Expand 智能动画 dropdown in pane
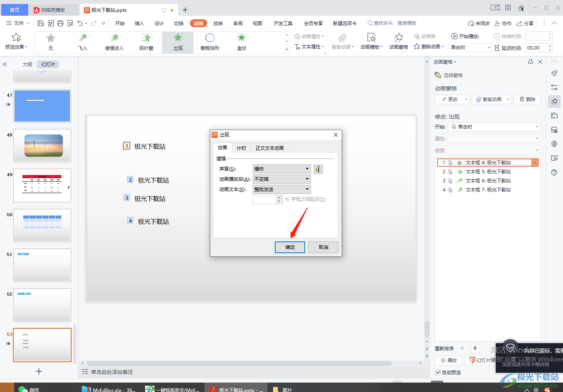 click(x=508, y=99)
